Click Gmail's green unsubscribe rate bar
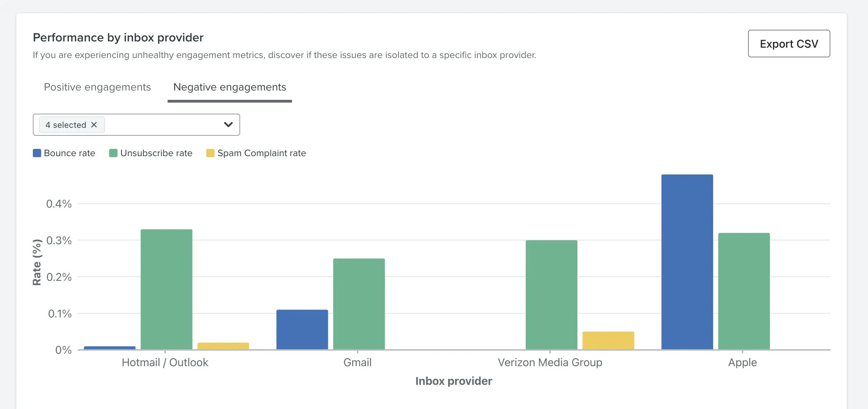 pyautogui.click(x=358, y=304)
